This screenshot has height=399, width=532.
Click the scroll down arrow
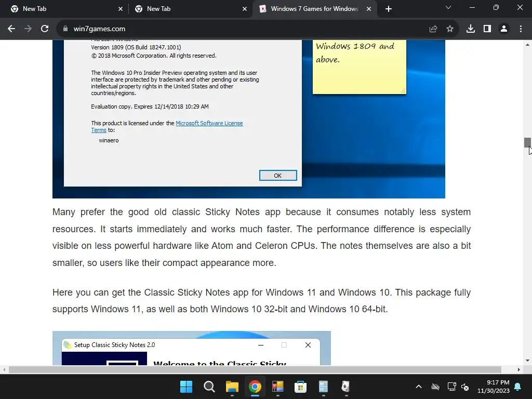tap(527, 361)
